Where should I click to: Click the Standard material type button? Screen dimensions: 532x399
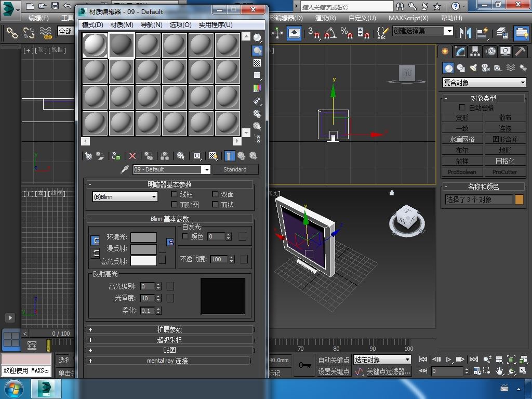[x=235, y=169]
